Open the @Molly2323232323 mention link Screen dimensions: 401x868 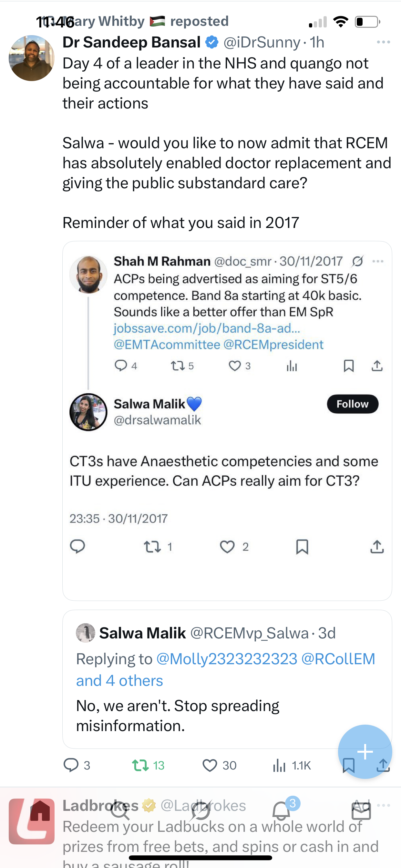[227, 659]
